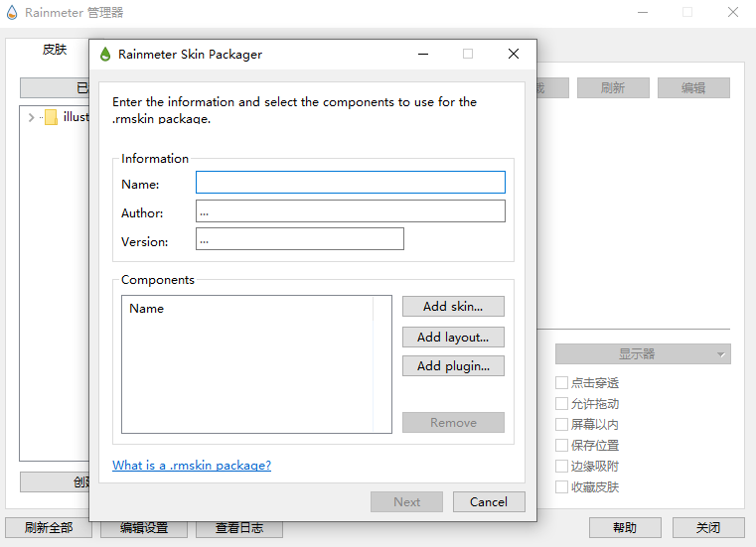Minimize the Skin Packager dialog
The image size is (756, 547).
pos(423,54)
